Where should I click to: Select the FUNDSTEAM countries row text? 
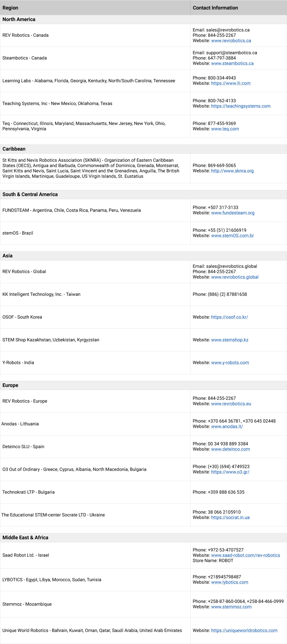coord(72,210)
